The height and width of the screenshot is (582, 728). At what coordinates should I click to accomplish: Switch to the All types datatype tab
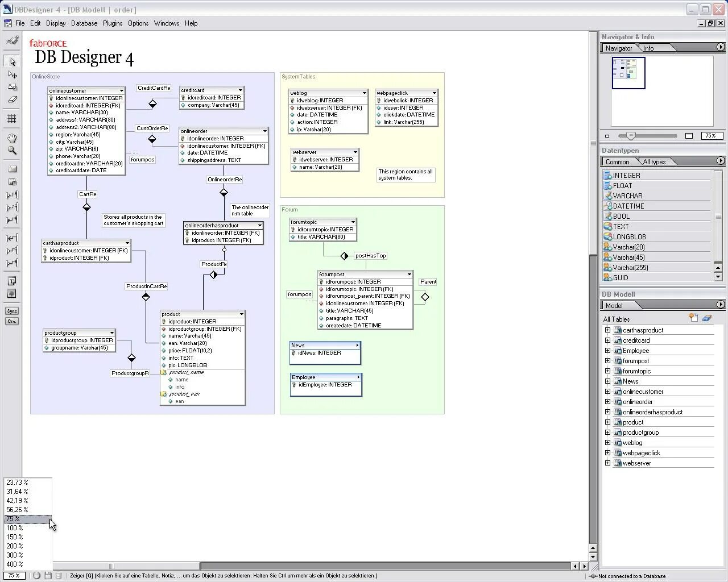[x=655, y=161]
